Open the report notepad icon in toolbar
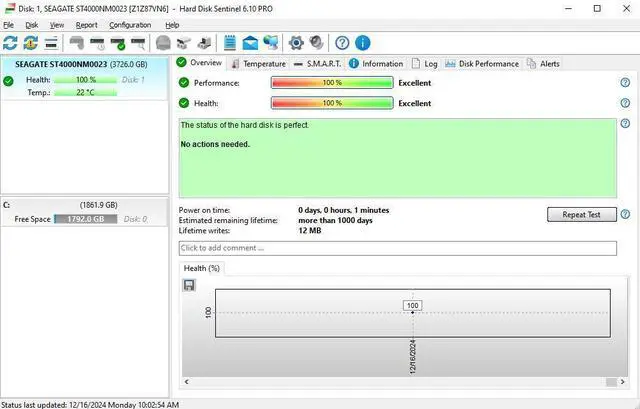The width and height of the screenshot is (640, 409). pyautogui.click(x=230, y=43)
